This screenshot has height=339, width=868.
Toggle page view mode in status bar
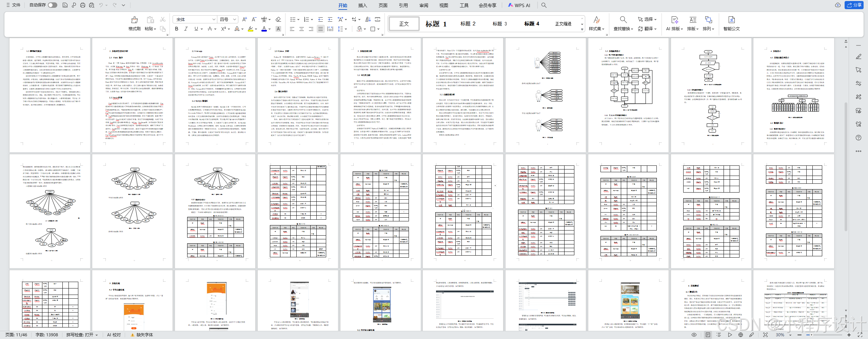(708, 335)
